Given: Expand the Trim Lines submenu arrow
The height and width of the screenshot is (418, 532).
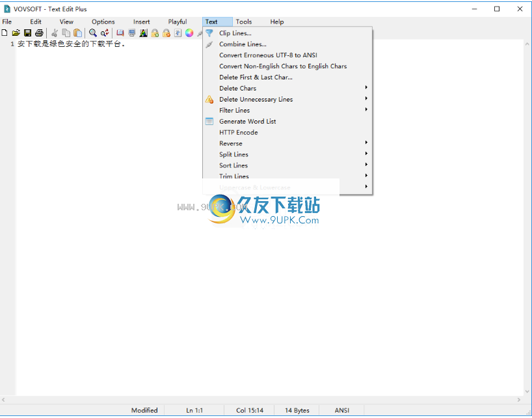Looking at the screenshot, I should coord(366,176).
